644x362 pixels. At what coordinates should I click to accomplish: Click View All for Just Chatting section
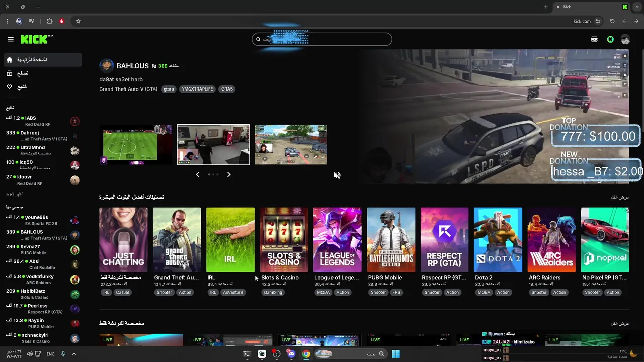tap(620, 323)
